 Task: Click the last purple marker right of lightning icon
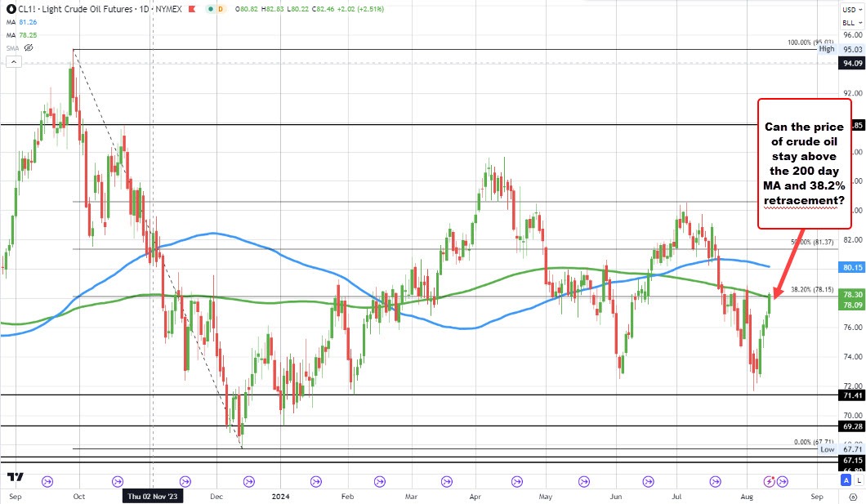783,482
